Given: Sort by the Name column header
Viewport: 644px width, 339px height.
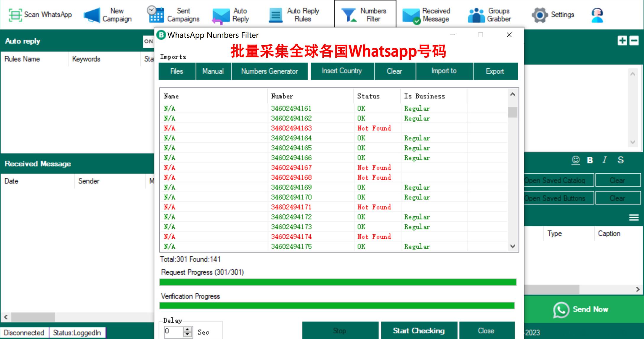Looking at the screenshot, I should [x=214, y=96].
